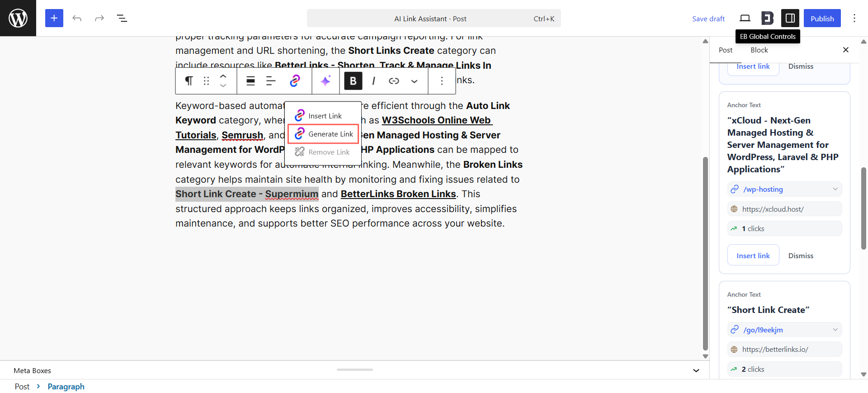
Task: Click the AI sparkle toolbar icon
Action: point(325,80)
